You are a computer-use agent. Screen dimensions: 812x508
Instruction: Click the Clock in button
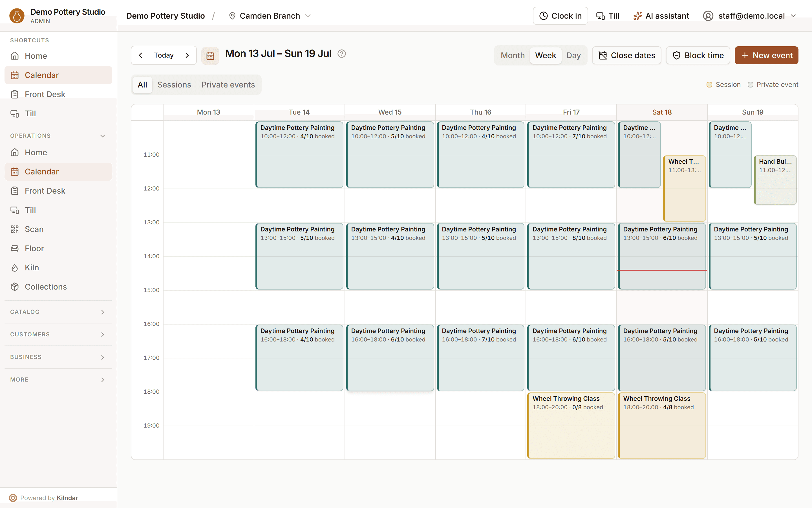[x=560, y=16]
